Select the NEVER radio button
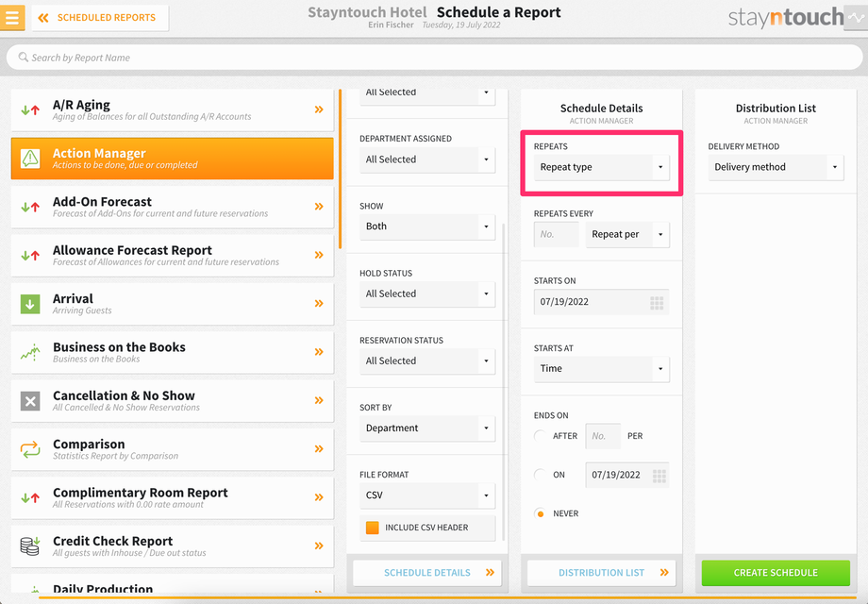This screenshot has height=604, width=868. click(541, 513)
